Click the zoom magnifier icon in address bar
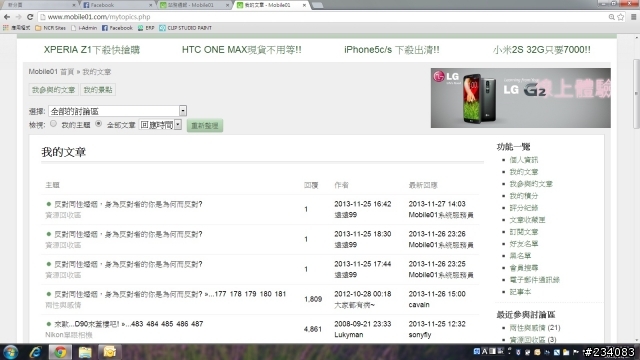Viewport: 640px width, 360px height. 611,17
